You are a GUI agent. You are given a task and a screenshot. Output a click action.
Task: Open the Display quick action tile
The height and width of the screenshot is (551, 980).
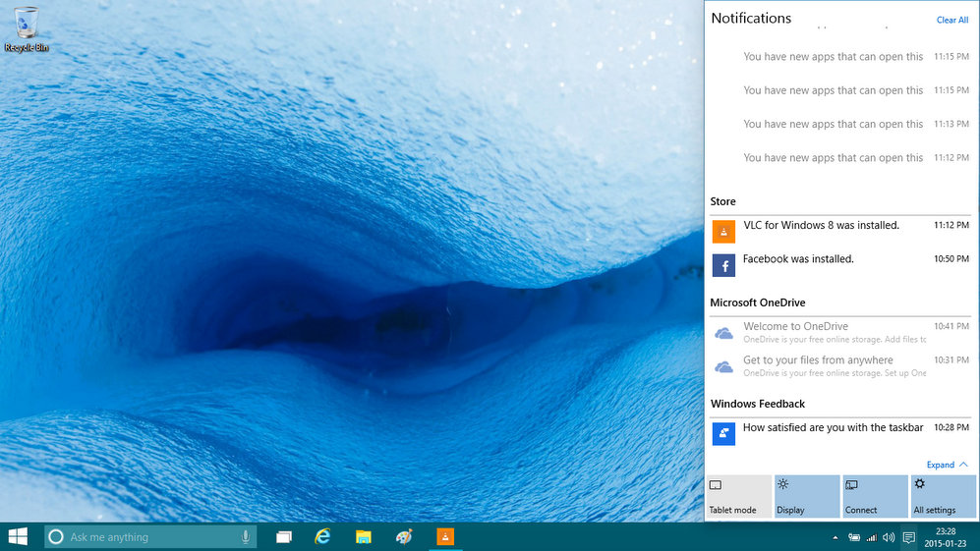coord(807,496)
